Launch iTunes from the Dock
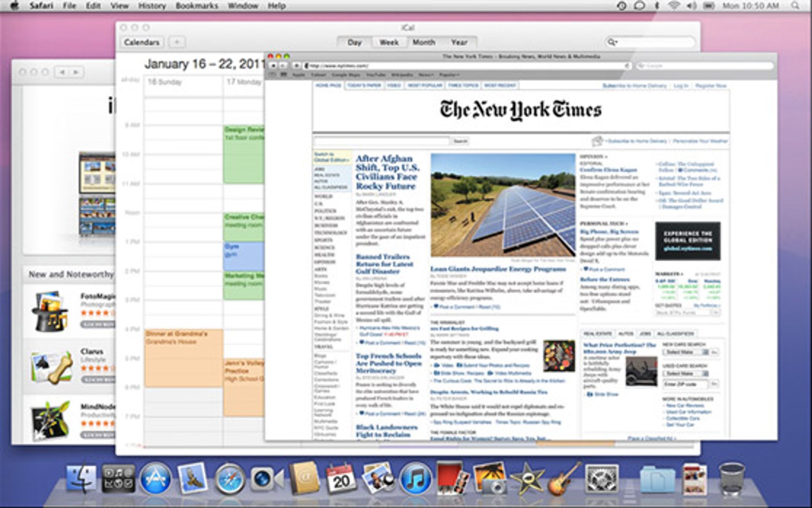The height and width of the screenshot is (508, 812). (415, 479)
